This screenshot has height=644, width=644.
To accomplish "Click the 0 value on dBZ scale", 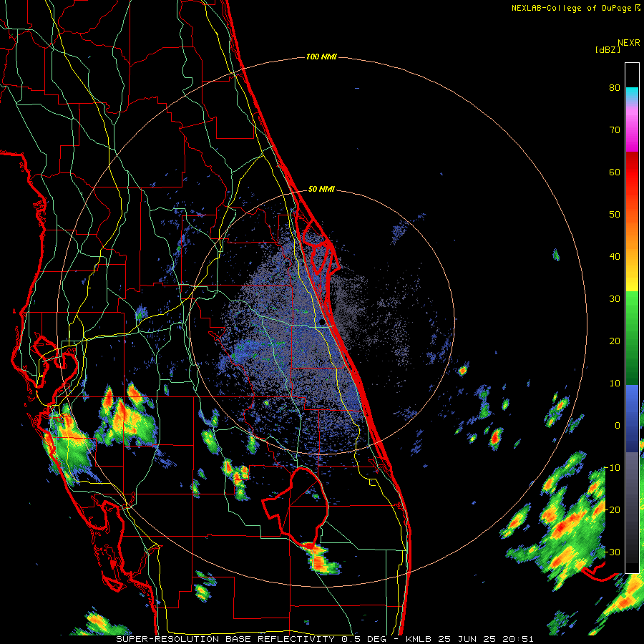I will [618, 426].
